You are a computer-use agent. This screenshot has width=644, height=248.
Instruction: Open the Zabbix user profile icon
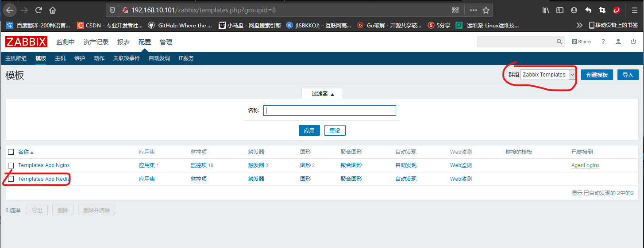[618, 42]
